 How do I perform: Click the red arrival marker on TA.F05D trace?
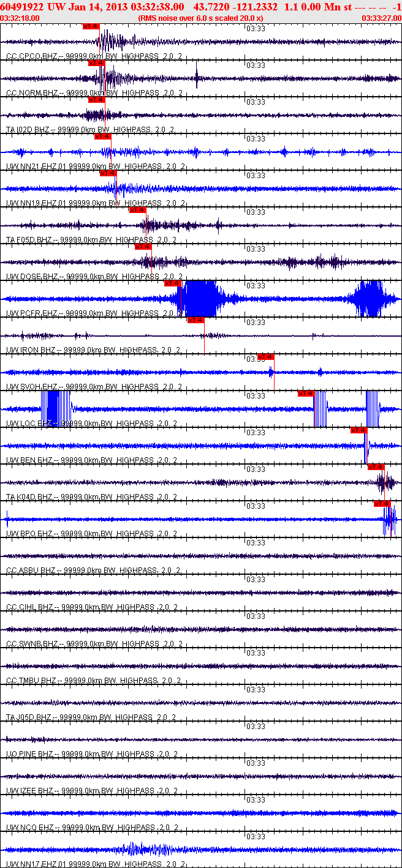138,210
